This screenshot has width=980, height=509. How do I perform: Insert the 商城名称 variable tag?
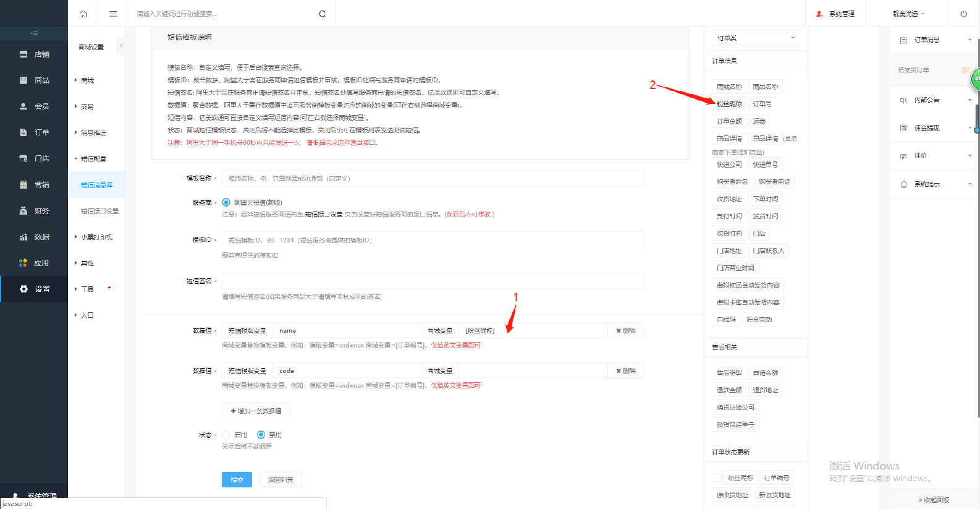(729, 87)
